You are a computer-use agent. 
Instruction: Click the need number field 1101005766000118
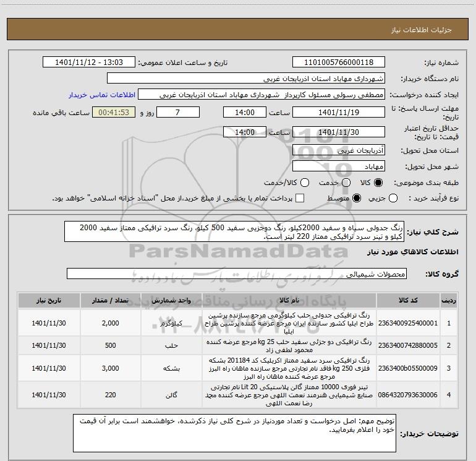click(339, 62)
